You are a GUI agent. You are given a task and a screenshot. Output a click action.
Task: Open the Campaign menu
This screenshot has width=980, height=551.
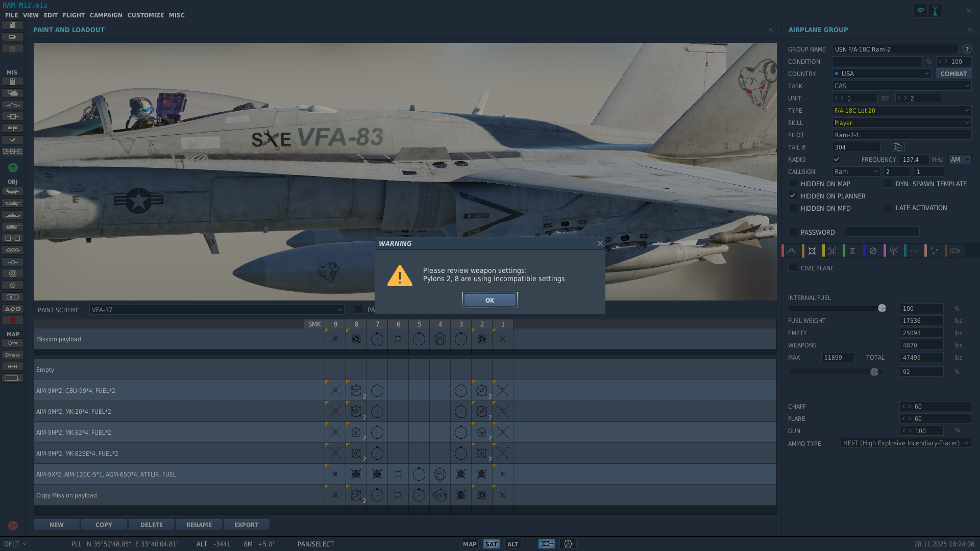106,15
